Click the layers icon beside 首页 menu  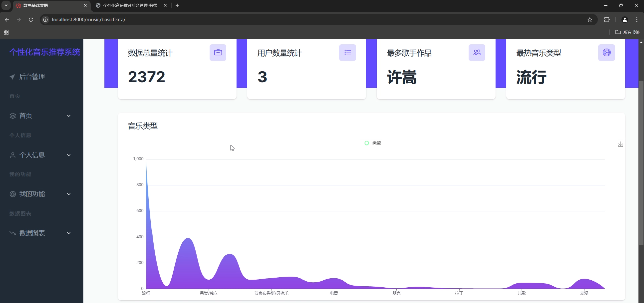(13, 116)
